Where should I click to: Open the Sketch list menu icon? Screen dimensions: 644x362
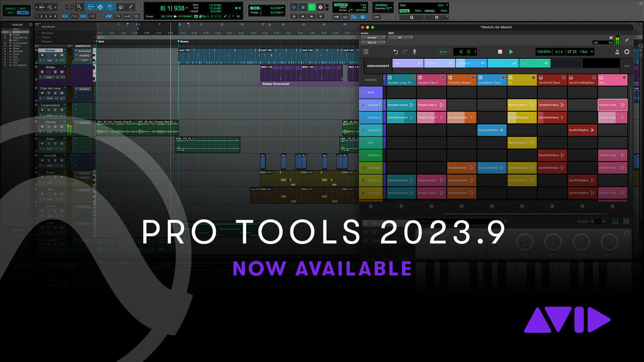pyautogui.click(x=366, y=52)
